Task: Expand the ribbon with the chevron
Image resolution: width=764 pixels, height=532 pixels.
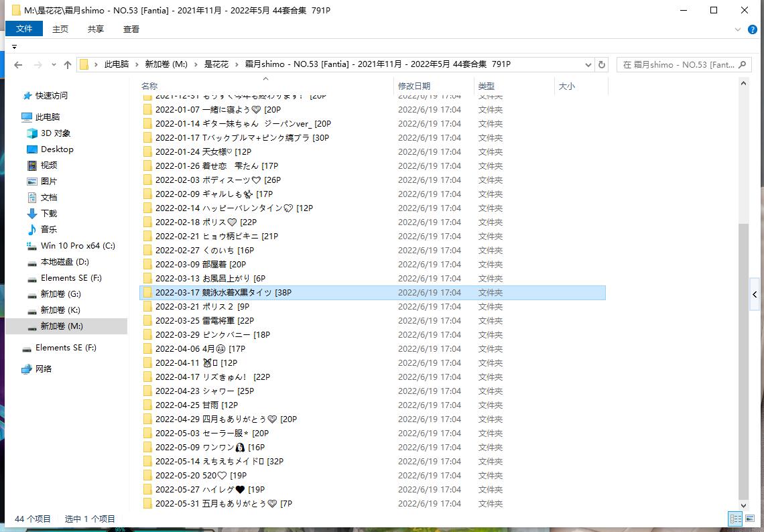Action: (738, 29)
